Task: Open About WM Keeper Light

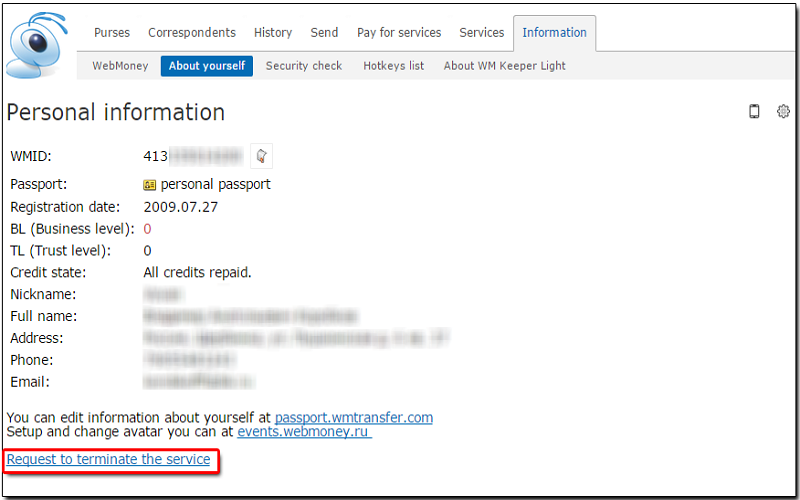Action: tap(505, 66)
